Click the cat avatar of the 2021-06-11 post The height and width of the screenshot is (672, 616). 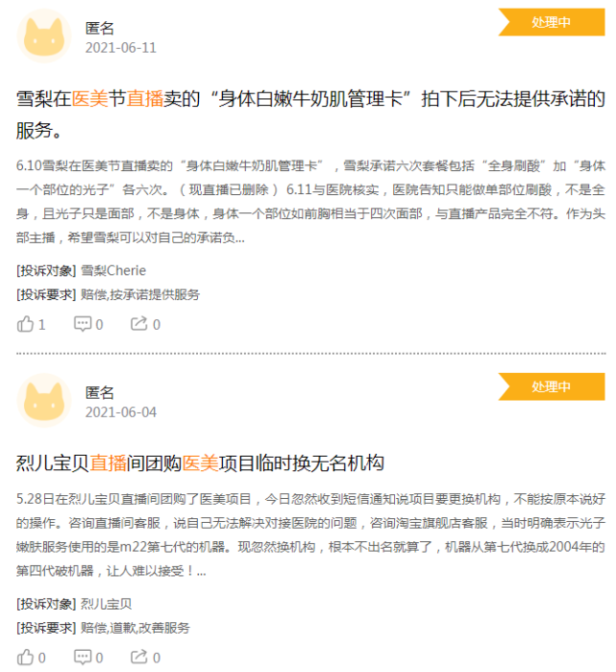[x=43, y=36]
